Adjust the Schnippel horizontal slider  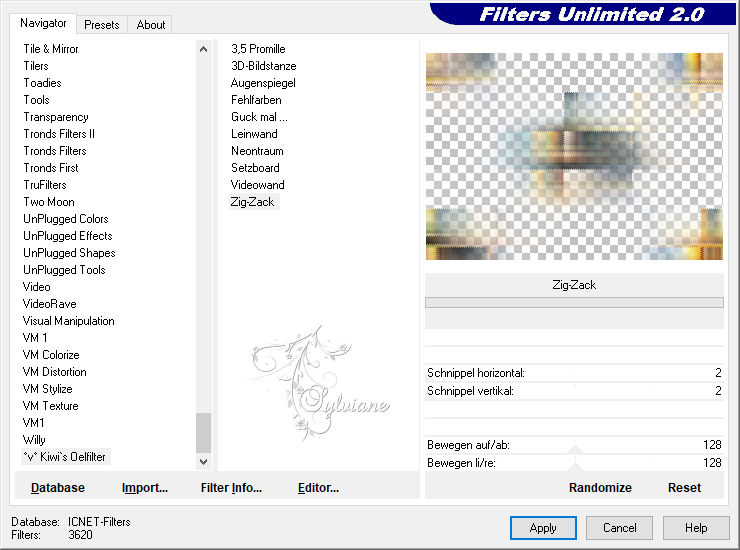coord(574,373)
